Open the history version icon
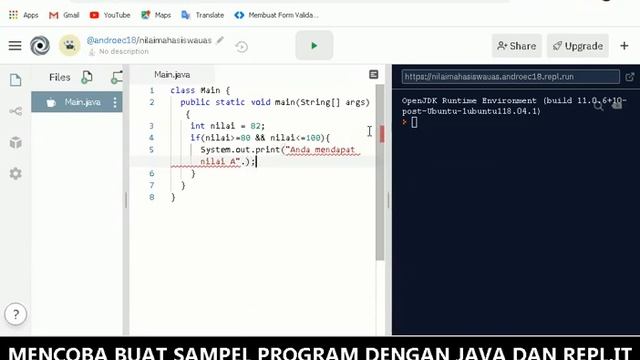 pyautogui.click(x=242, y=47)
